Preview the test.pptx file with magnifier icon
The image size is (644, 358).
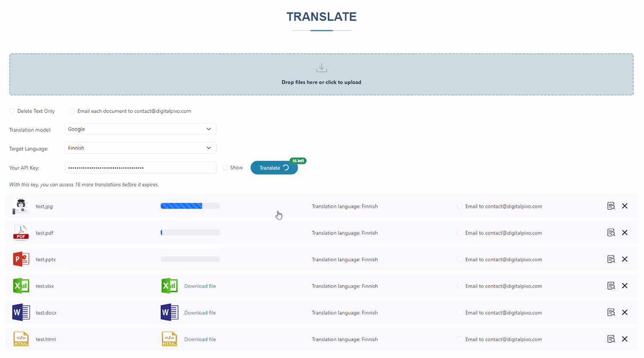tap(611, 259)
